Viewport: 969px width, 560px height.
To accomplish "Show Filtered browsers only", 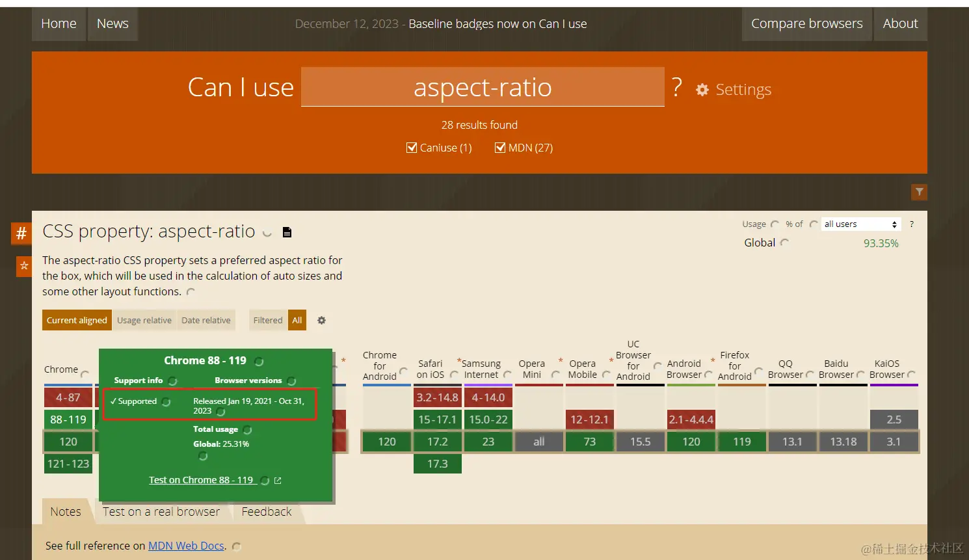I will click(268, 320).
